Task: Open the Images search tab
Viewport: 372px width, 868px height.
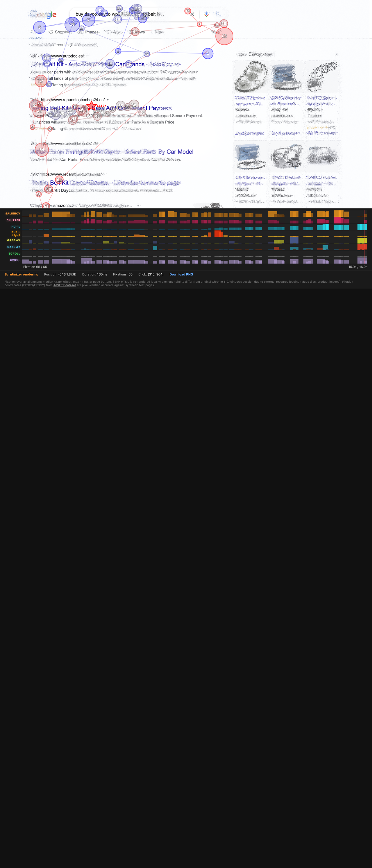Action: pos(91,32)
